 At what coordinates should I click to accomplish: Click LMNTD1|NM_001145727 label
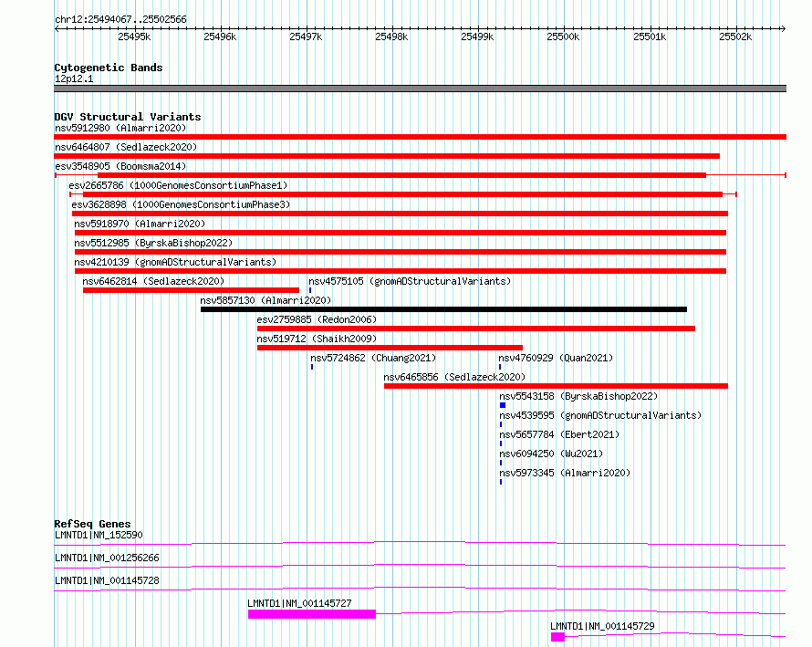(x=299, y=603)
